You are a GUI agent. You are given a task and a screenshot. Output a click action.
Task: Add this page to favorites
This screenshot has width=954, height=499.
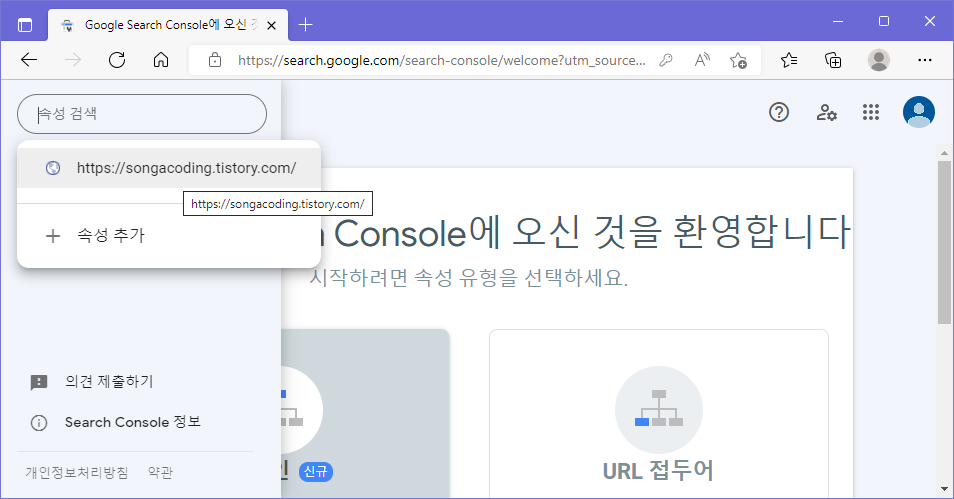point(738,60)
